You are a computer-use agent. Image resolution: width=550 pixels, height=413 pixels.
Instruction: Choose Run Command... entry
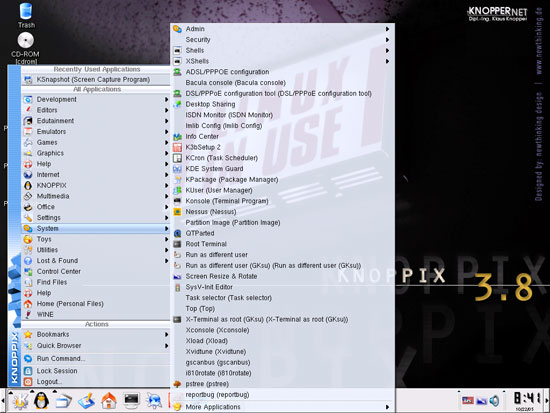click(x=96, y=359)
